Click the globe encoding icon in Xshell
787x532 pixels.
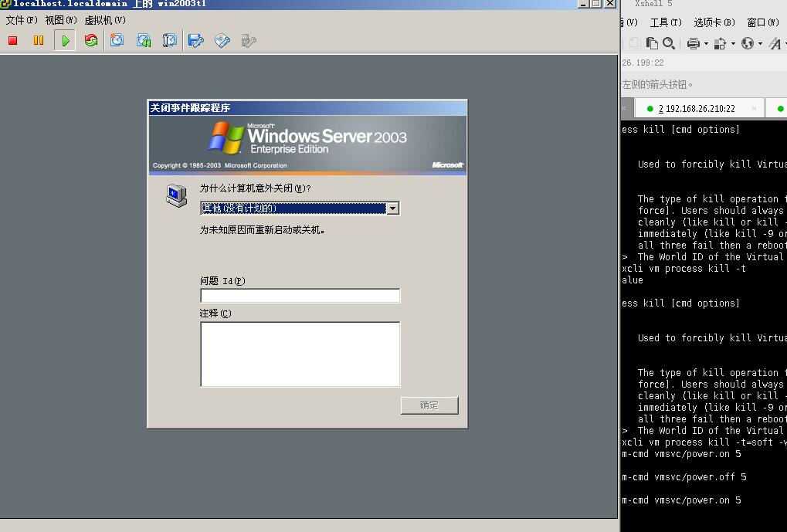tap(748, 44)
